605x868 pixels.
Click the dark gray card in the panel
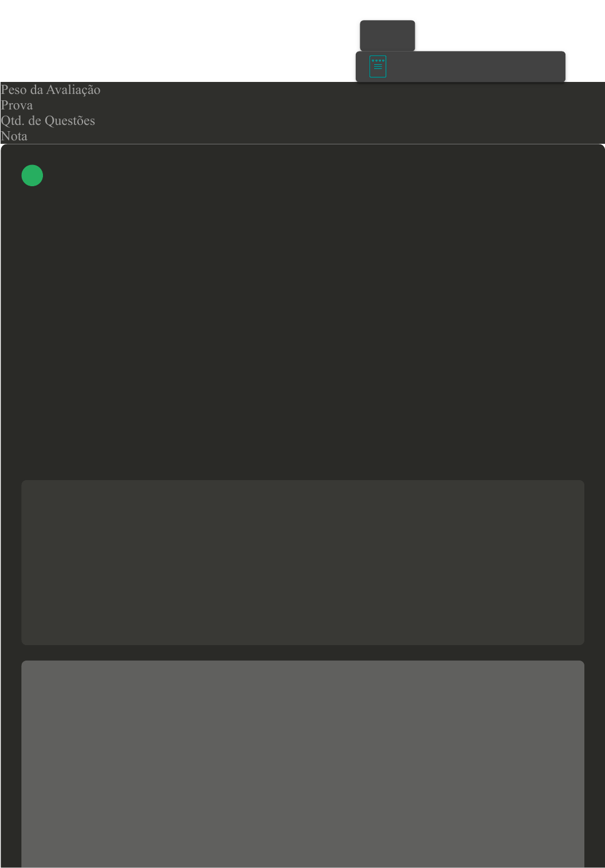[302, 563]
